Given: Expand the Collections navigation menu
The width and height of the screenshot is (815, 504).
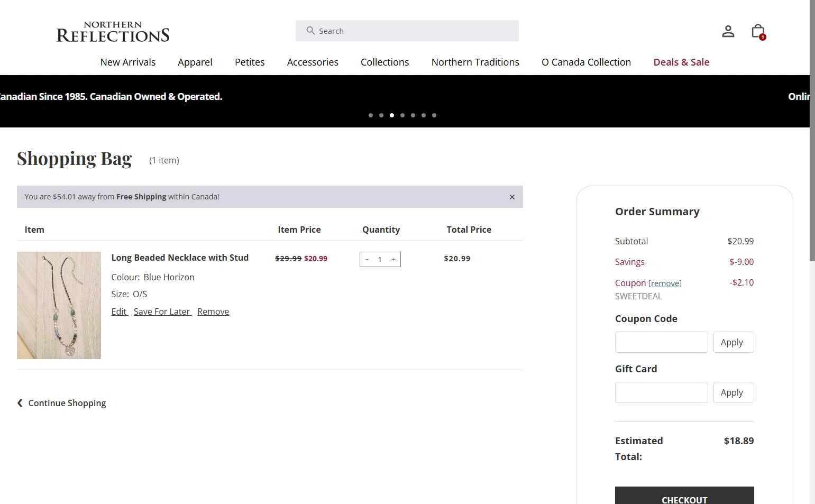Looking at the screenshot, I should click(384, 62).
